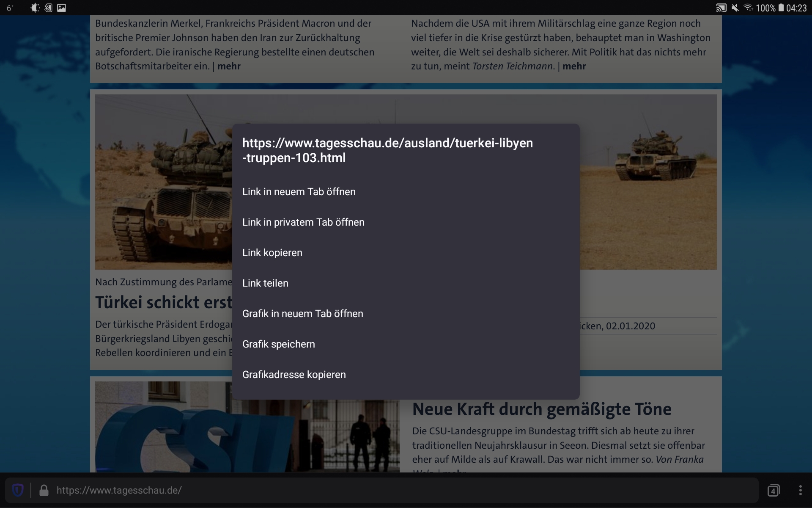Viewport: 812px width, 508px height.
Task: Click the padlock icon in address bar
Action: tap(44, 490)
